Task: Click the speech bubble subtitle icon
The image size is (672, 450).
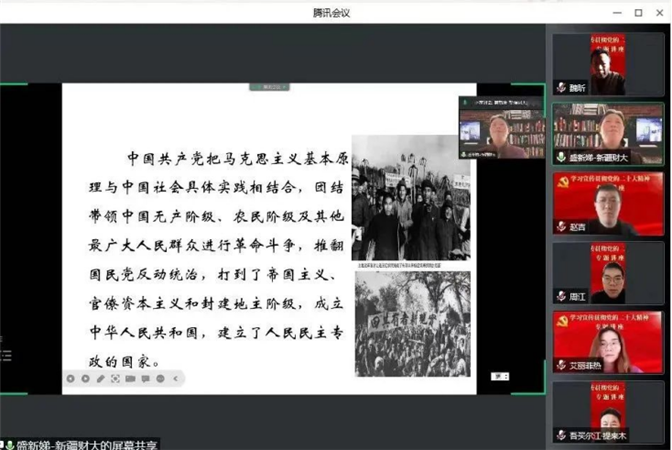Action: (146, 379)
